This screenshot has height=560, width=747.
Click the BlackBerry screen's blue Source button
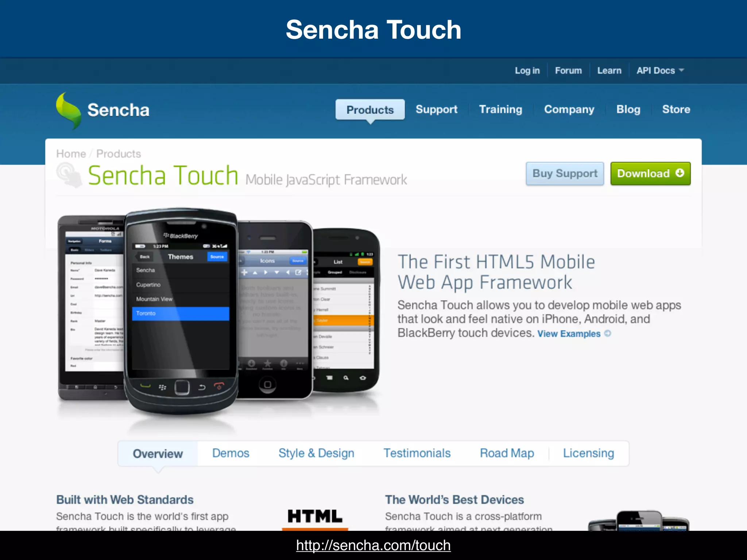(217, 257)
